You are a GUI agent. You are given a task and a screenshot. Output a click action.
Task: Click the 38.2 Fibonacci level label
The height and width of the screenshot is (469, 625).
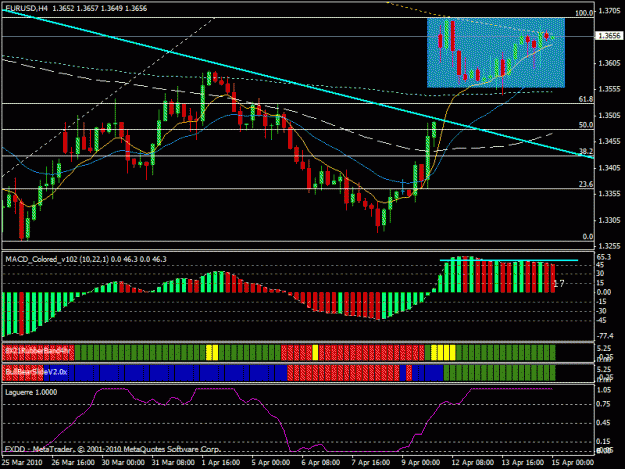(x=586, y=151)
